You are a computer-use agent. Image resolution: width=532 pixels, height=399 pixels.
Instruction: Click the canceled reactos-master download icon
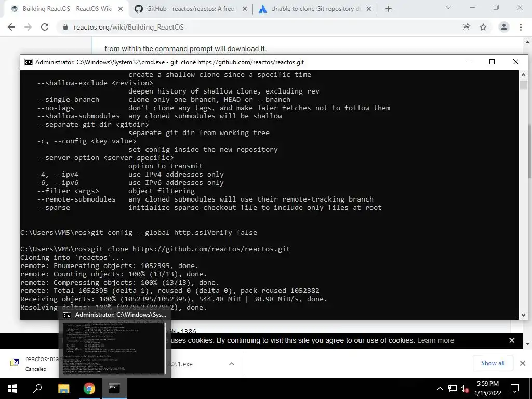(x=15, y=363)
